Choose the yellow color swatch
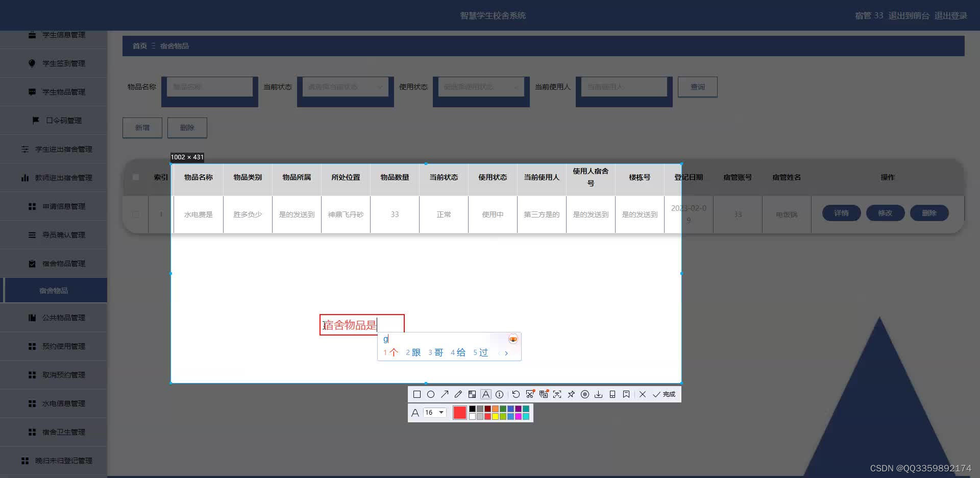 pos(495,417)
